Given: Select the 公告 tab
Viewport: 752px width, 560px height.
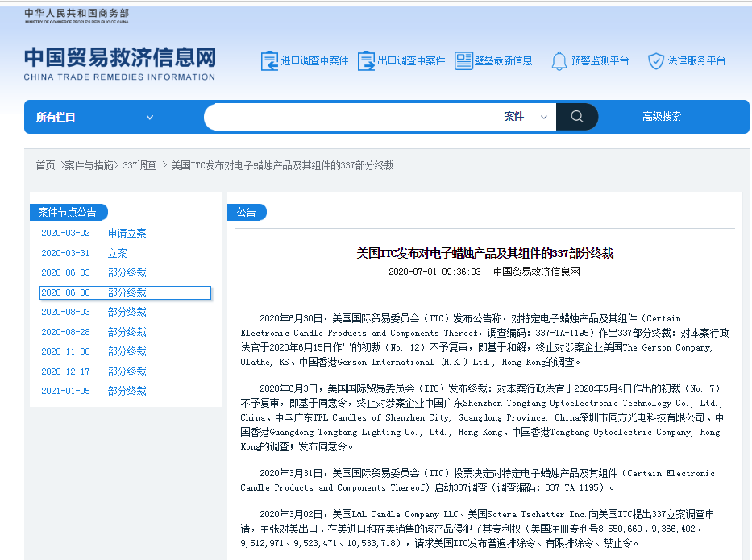Looking at the screenshot, I should [x=246, y=212].
